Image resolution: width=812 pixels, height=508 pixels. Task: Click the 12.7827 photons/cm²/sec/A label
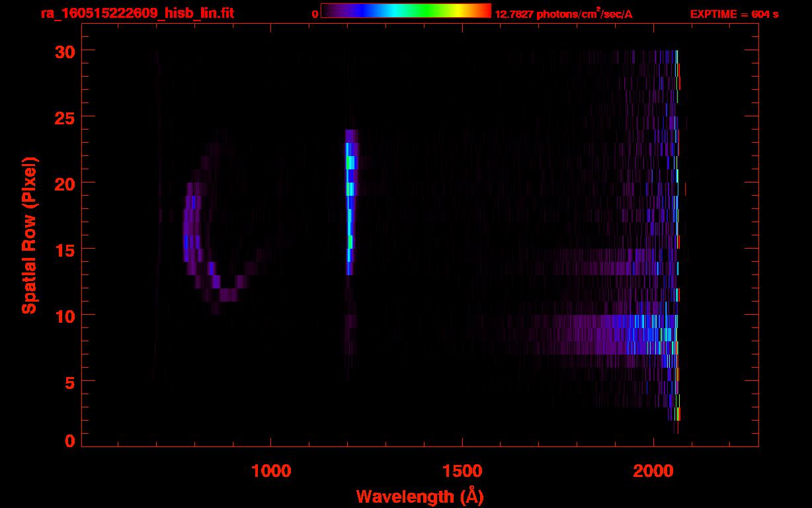pos(563,14)
